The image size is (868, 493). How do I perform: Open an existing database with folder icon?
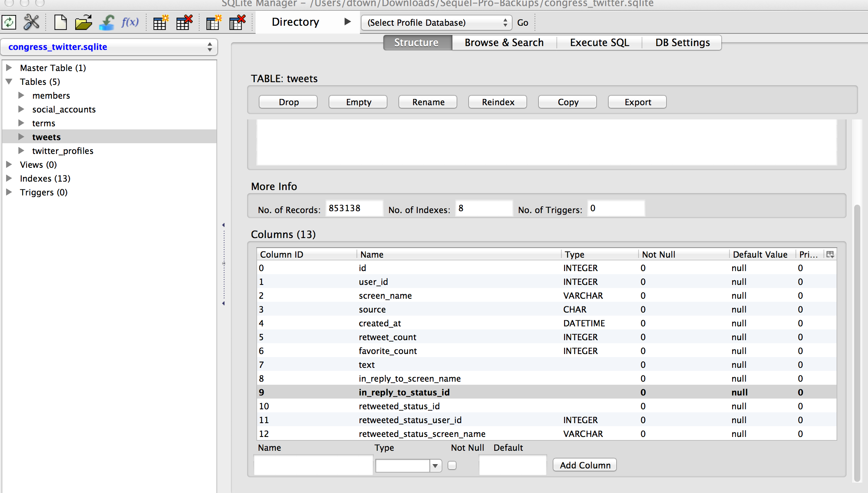(x=83, y=22)
